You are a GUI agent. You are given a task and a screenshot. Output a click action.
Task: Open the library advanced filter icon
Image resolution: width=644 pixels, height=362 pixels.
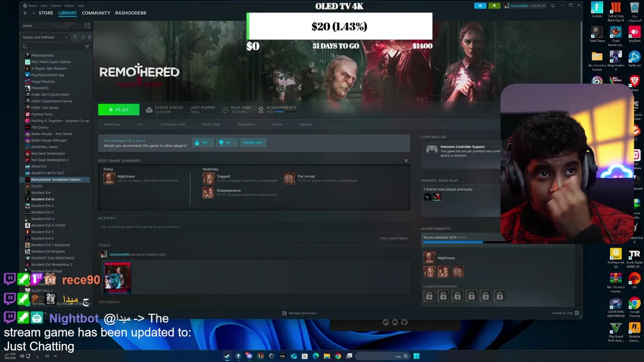tap(87, 47)
